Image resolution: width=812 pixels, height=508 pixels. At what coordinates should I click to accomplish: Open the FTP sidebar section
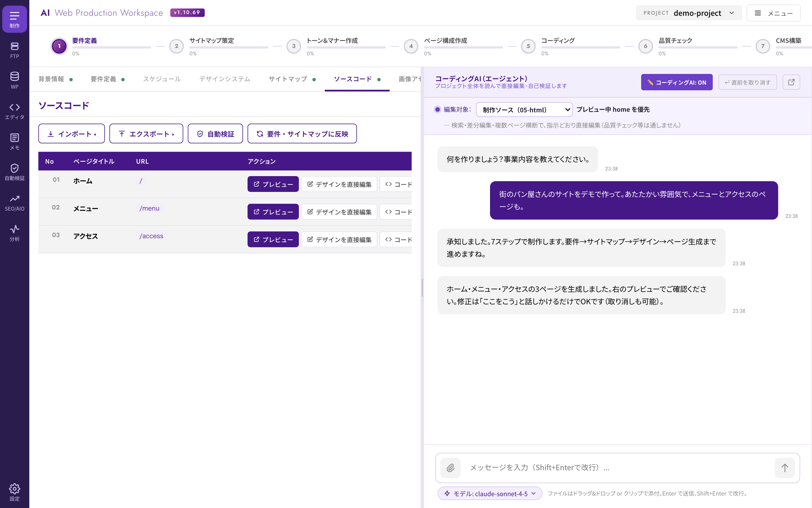click(x=14, y=50)
